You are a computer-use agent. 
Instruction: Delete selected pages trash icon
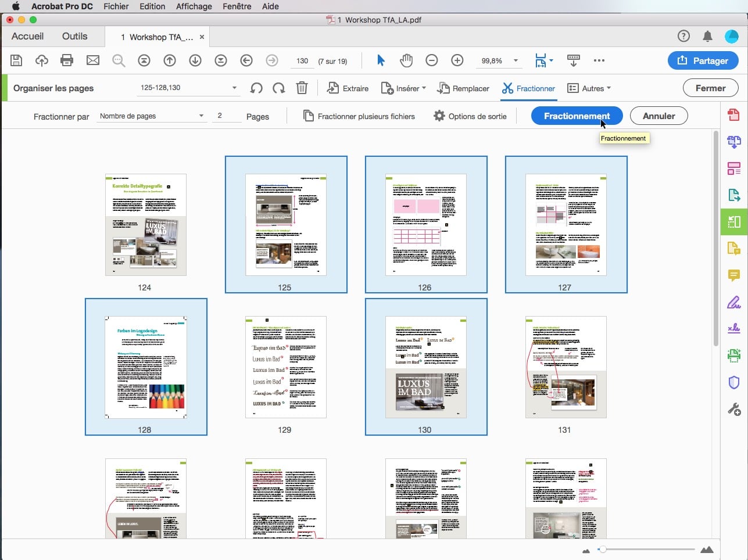pyautogui.click(x=302, y=88)
